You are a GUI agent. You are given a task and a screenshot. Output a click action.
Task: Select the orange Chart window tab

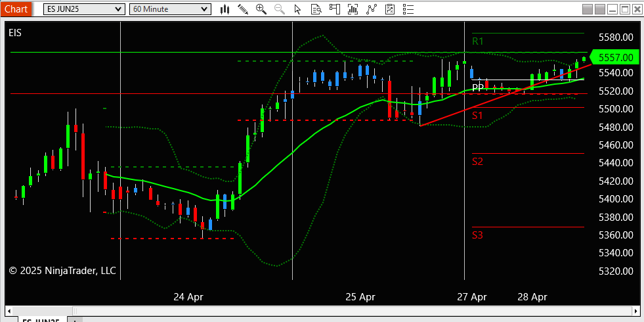[16, 9]
